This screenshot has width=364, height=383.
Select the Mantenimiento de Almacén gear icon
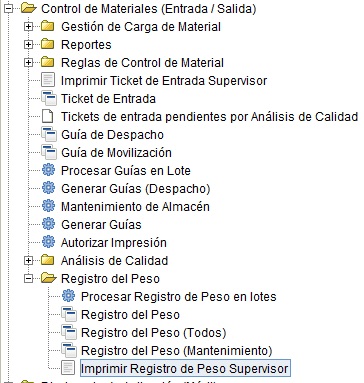click(x=48, y=206)
